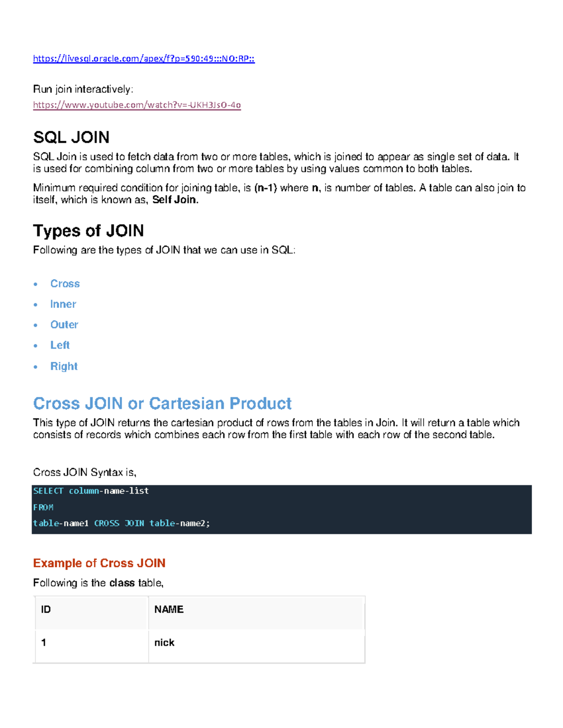
Task: Click the FROM keyword in the code block
Action: point(43,507)
